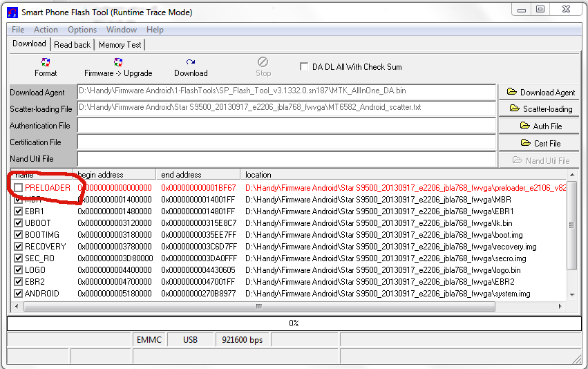Select the Download tab
The height and width of the screenshot is (369, 588).
point(29,44)
